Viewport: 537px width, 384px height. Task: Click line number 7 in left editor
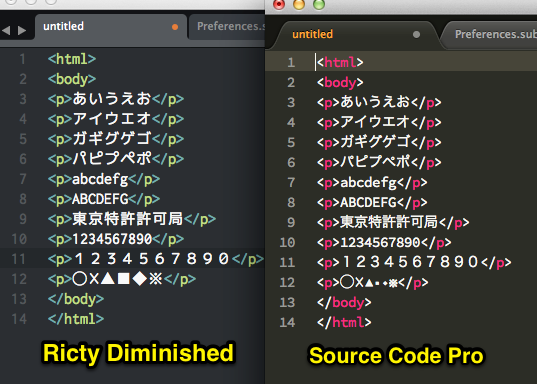(x=23, y=179)
